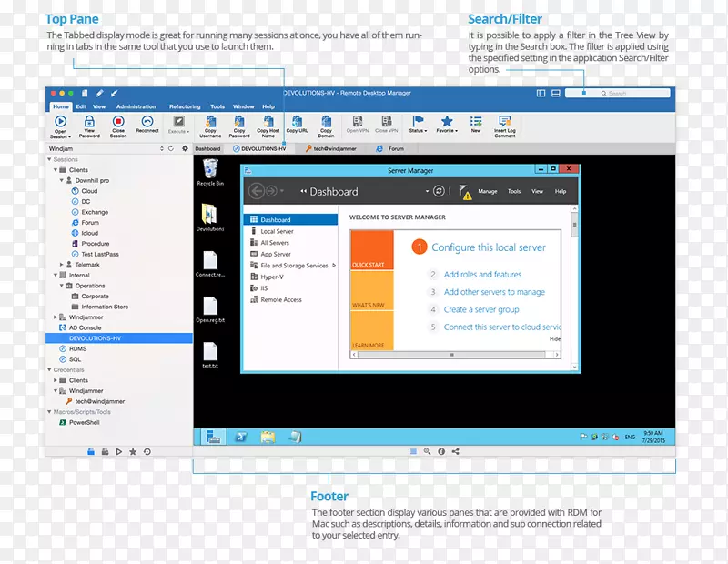Click Insert Log Comment icon

pyautogui.click(x=504, y=122)
